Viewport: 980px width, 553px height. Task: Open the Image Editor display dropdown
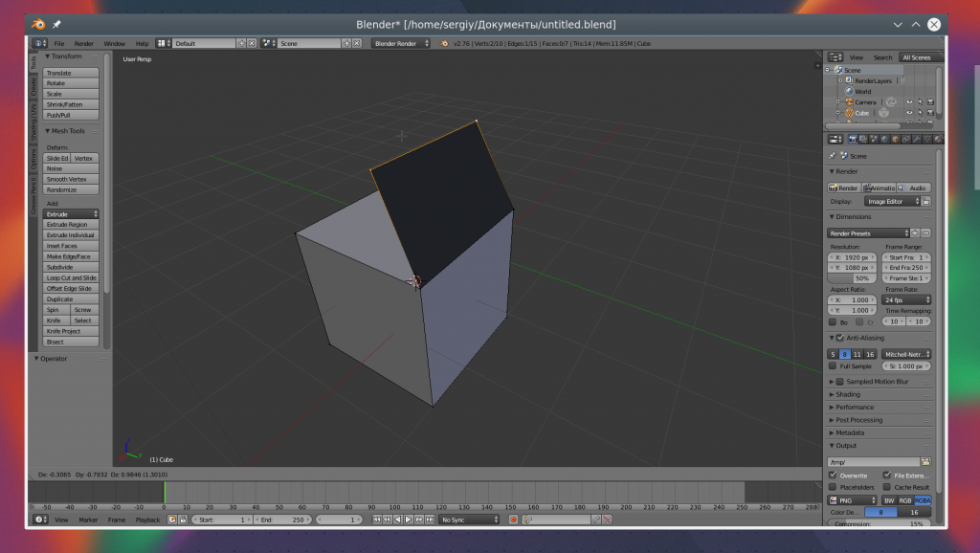[892, 201]
